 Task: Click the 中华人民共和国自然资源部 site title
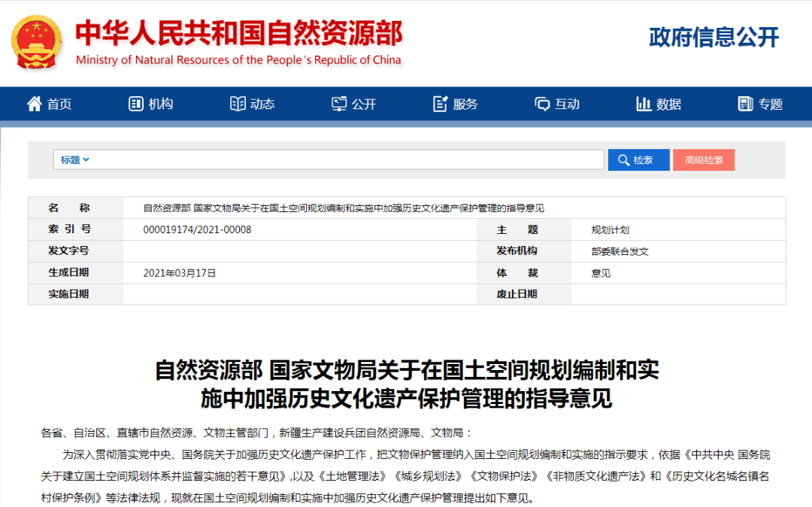(239, 33)
